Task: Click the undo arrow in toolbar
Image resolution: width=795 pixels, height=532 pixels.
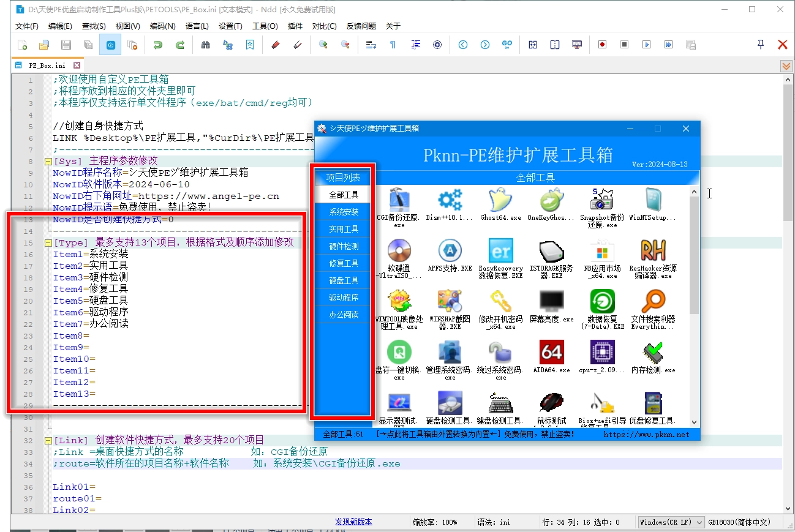Action: [158, 45]
